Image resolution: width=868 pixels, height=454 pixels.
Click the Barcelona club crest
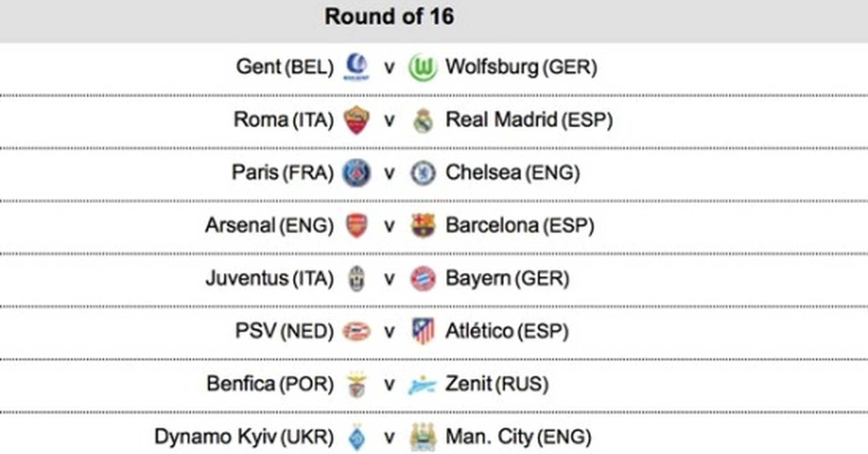tap(423, 226)
